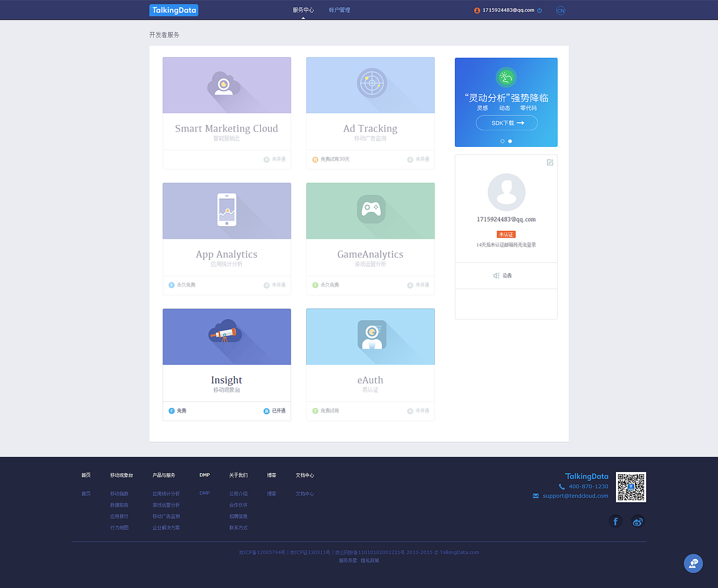Click the mail icon beside support email

pos(536,496)
